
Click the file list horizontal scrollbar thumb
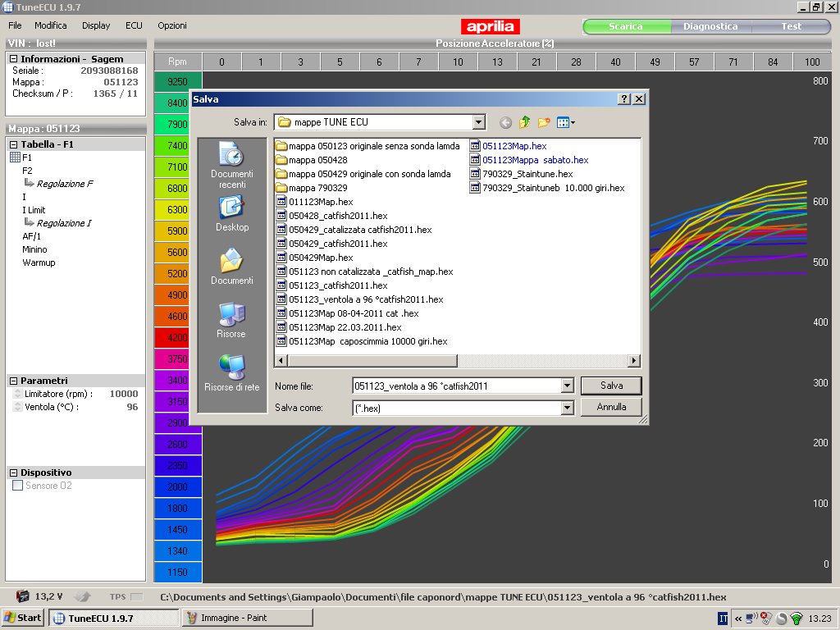[373, 361]
